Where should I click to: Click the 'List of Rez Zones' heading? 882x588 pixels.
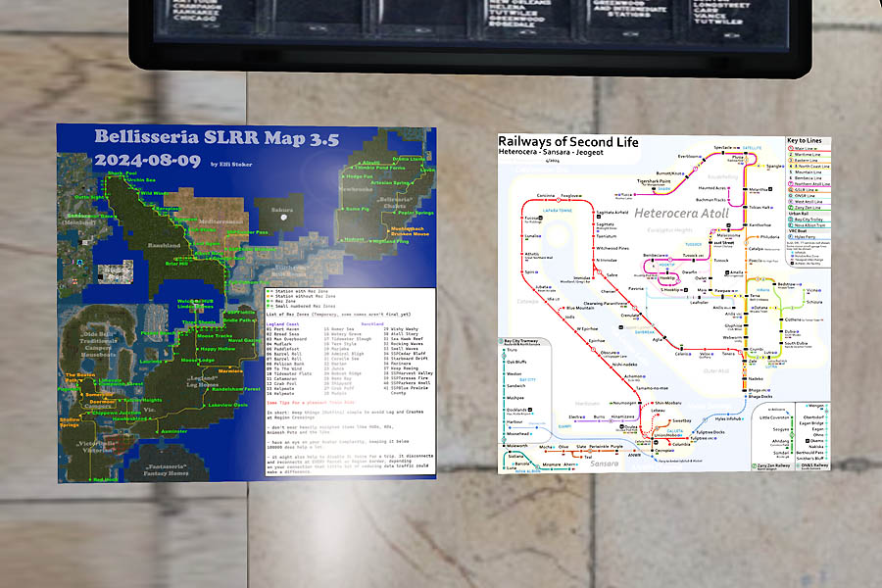(338, 315)
